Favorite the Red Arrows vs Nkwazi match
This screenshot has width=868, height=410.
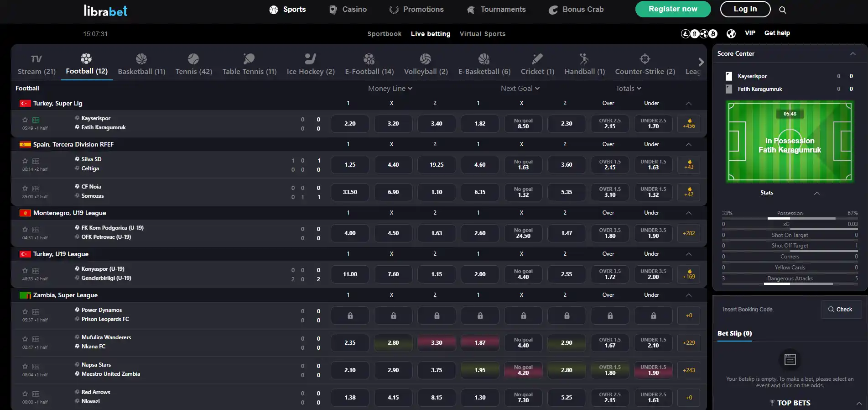pos(25,394)
